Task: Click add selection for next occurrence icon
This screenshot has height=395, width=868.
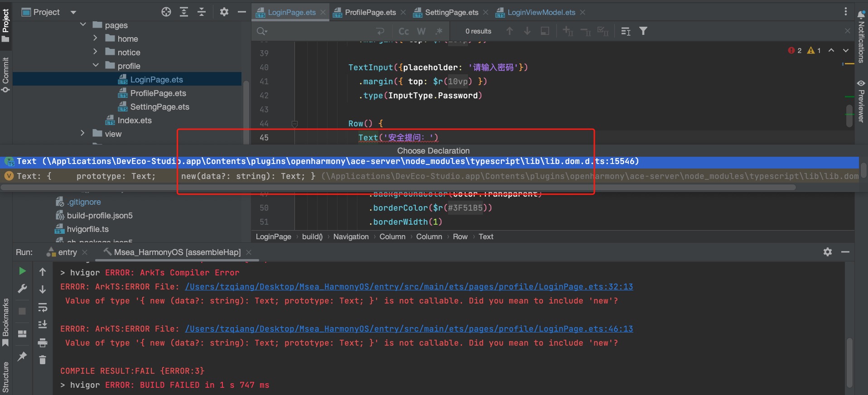Action: (x=568, y=31)
